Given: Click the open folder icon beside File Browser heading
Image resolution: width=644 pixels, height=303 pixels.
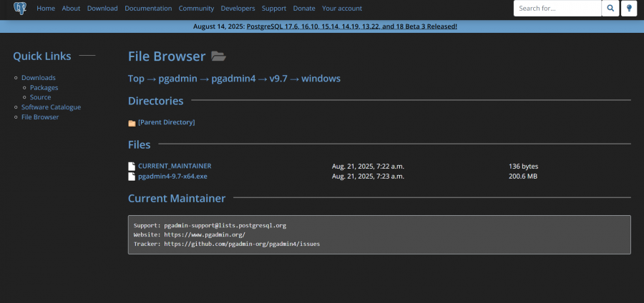Looking at the screenshot, I should click(x=218, y=56).
